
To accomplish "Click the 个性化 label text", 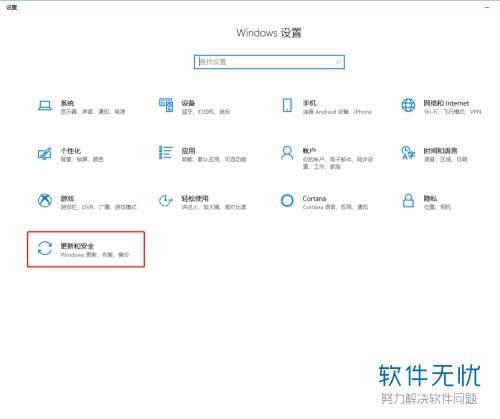I will (70, 151).
